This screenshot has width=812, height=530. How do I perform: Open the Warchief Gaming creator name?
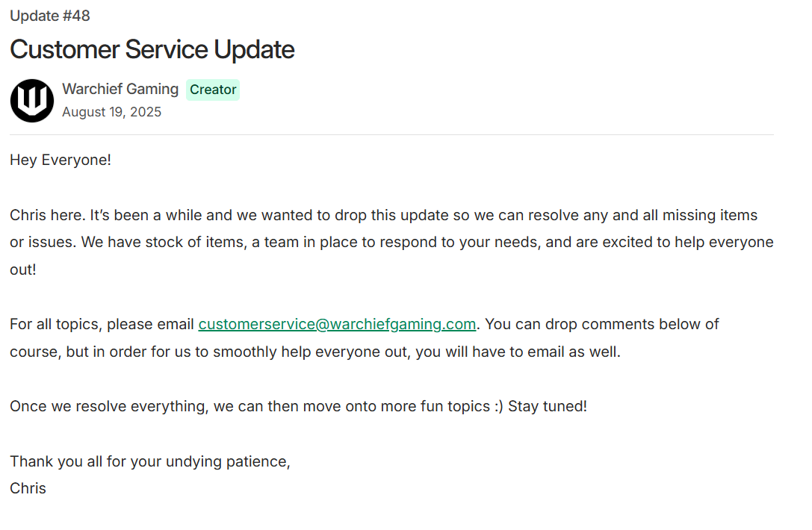tap(120, 89)
